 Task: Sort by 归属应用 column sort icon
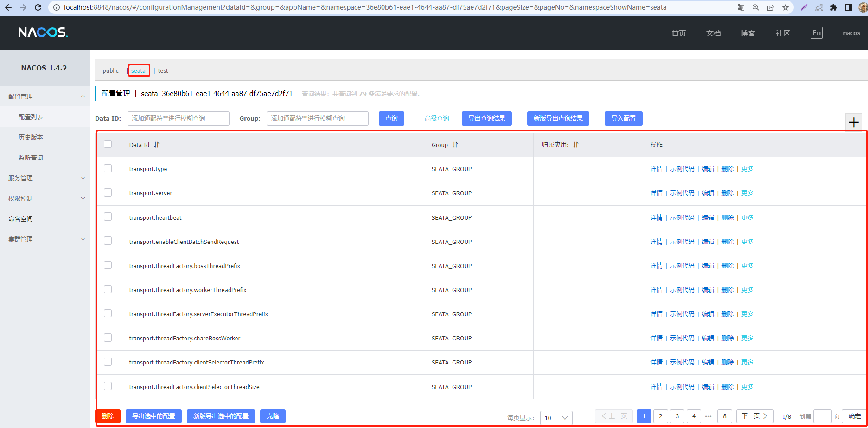pos(576,145)
